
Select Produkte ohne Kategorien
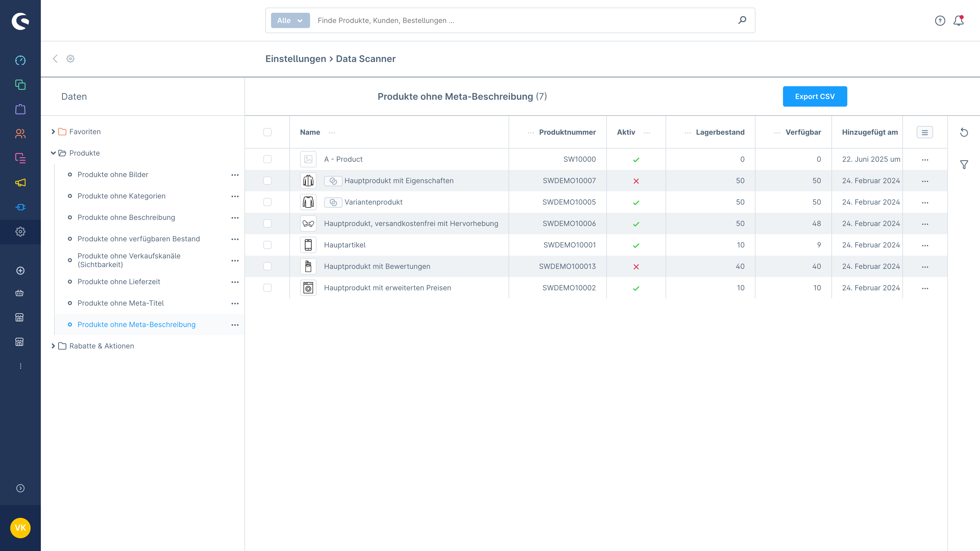[x=121, y=196]
